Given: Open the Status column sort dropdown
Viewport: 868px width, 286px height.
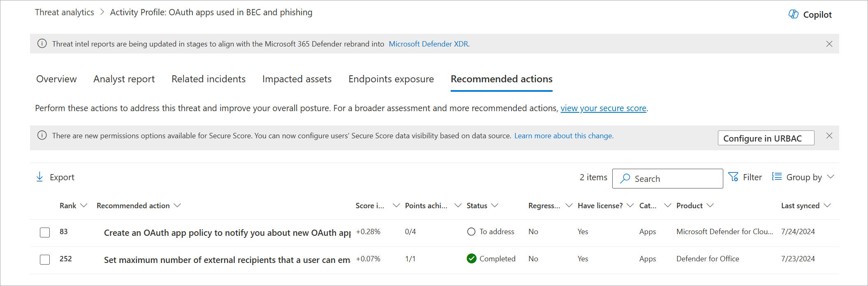Looking at the screenshot, I should tap(495, 205).
